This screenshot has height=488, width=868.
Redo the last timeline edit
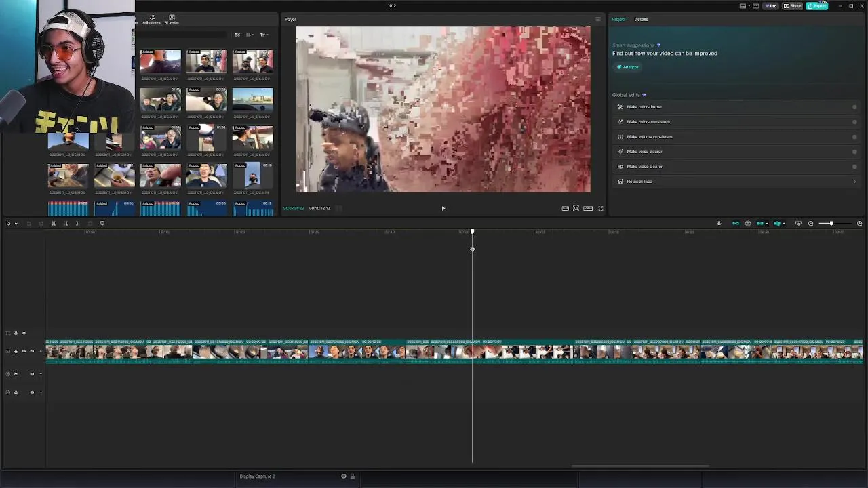pos(41,223)
